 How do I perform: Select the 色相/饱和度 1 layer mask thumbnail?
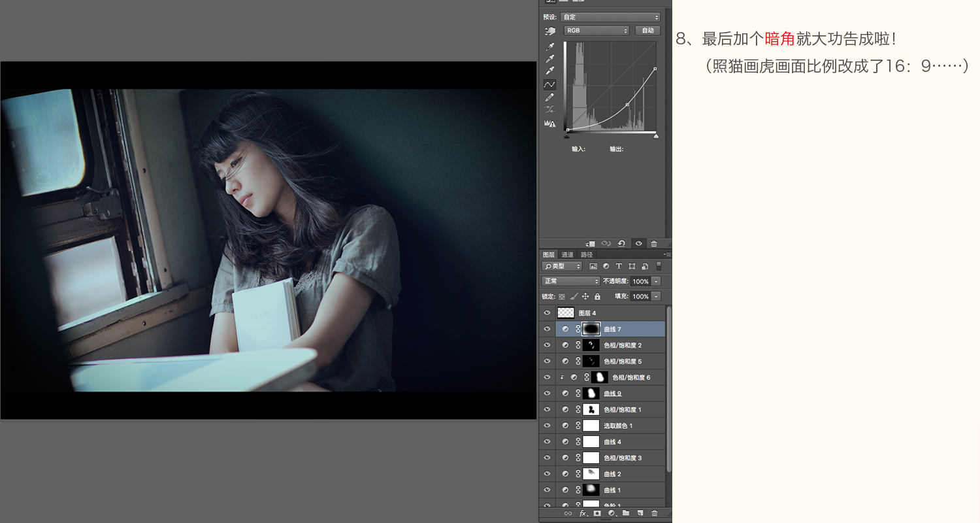[591, 410]
